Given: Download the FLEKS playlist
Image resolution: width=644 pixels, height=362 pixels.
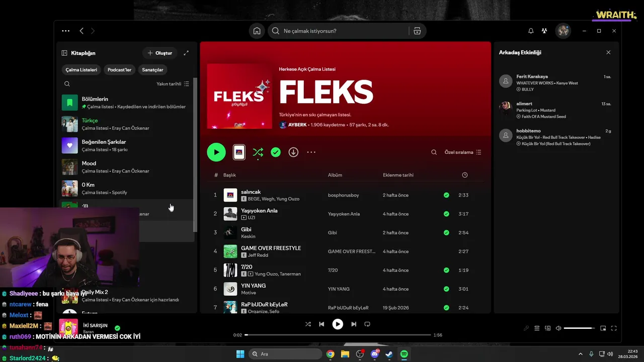Looking at the screenshot, I should (x=293, y=152).
